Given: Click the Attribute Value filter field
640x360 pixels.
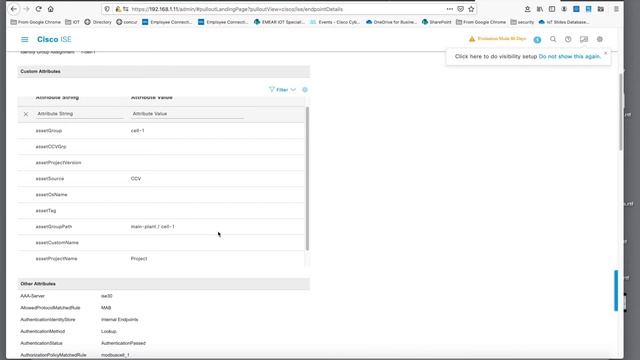Looking at the screenshot, I should click(187, 114).
